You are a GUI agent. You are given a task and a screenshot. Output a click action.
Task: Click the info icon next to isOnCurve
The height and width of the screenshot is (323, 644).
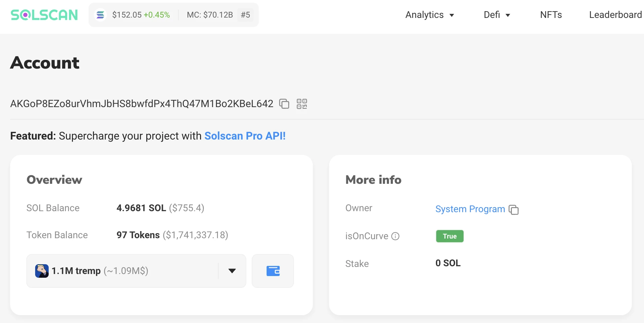[395, 236]
